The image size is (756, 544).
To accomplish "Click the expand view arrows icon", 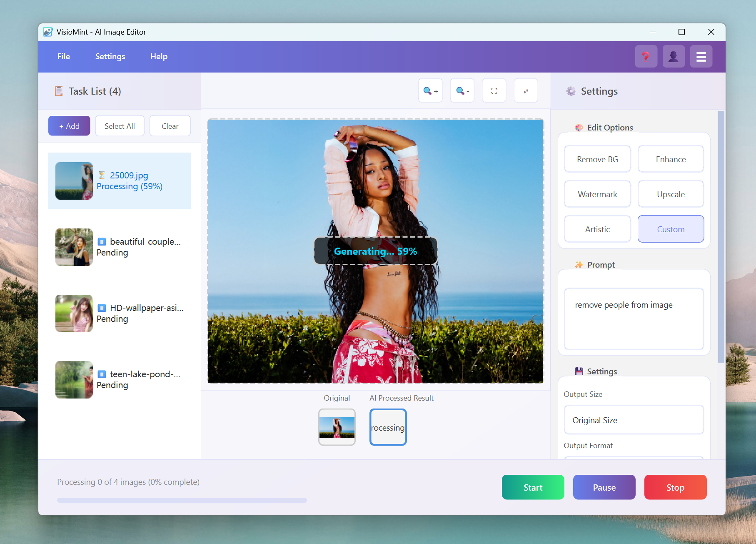I will pos(526,91).
